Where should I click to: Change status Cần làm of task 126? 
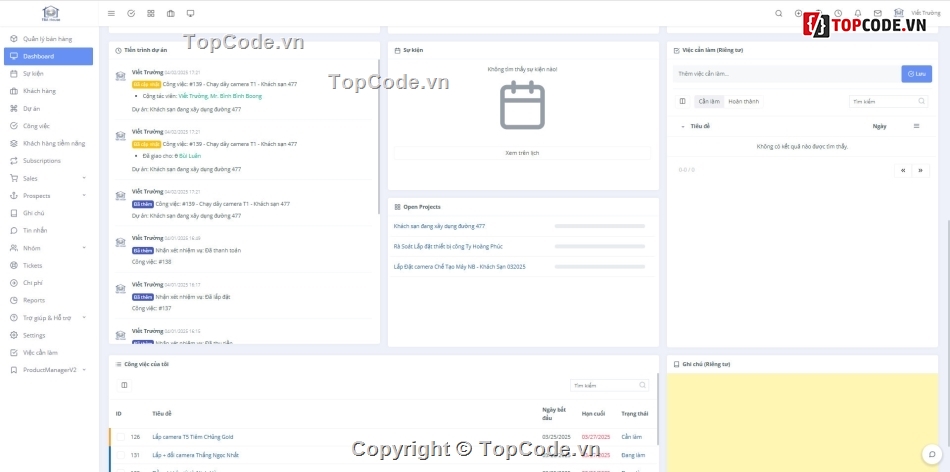632,437
